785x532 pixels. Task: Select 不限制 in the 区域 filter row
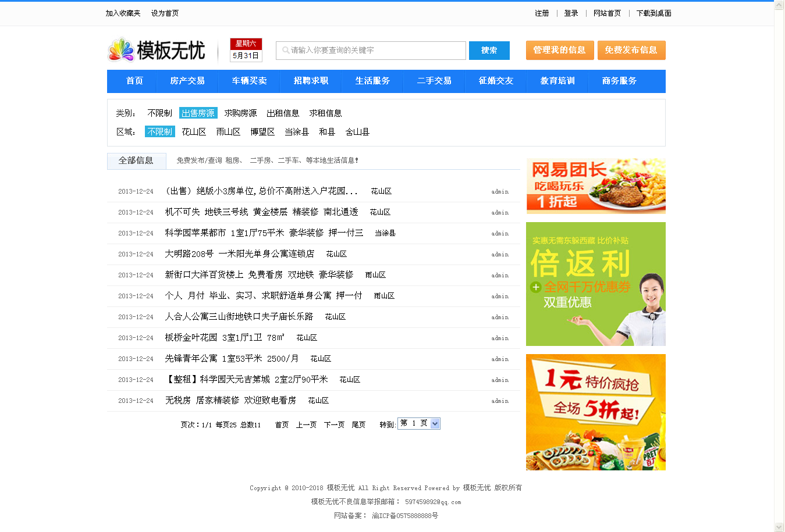(159, 132)
